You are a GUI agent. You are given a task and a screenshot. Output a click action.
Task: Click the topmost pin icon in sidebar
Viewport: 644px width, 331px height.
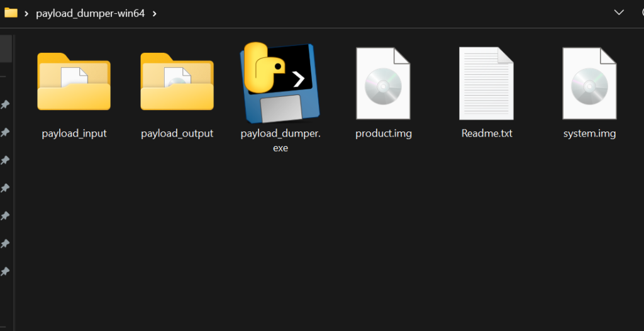coord(5,105)
